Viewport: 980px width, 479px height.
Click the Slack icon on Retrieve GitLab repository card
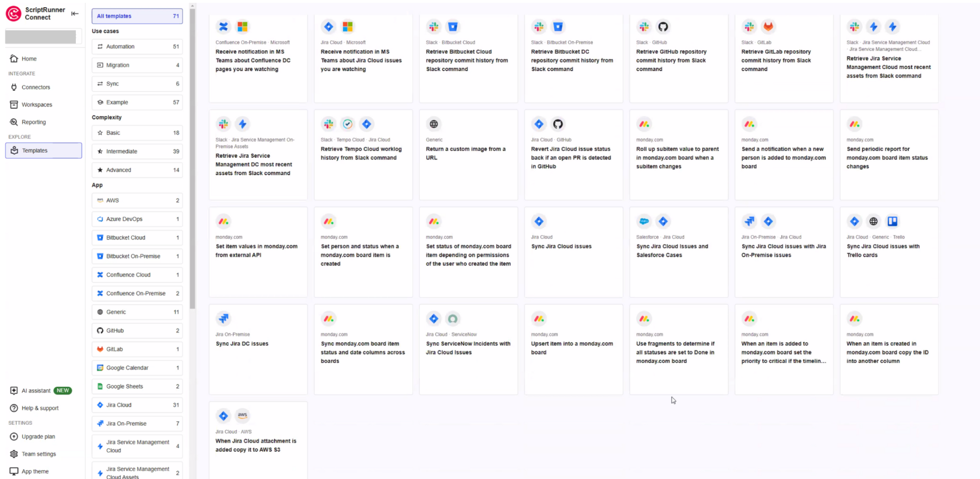(x=749, y=27)
